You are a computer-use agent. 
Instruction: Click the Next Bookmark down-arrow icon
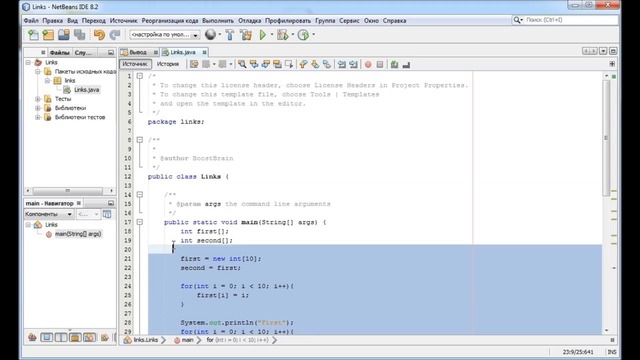click(x=315, y=64)
